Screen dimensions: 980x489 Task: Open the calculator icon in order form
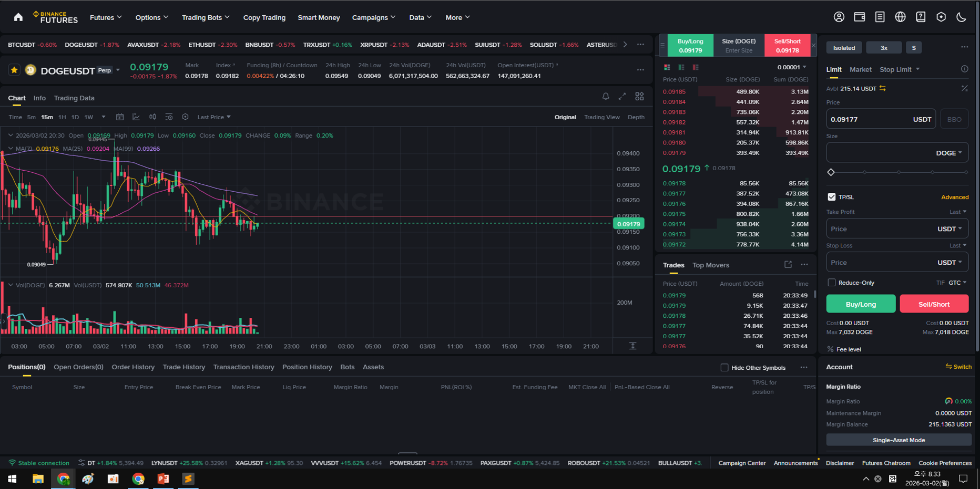point(965,88)
